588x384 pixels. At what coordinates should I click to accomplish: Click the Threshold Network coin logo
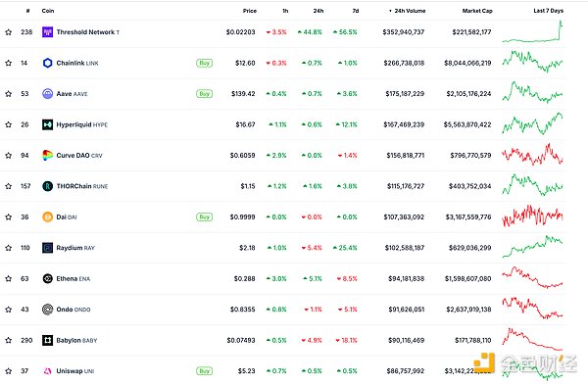47,32
